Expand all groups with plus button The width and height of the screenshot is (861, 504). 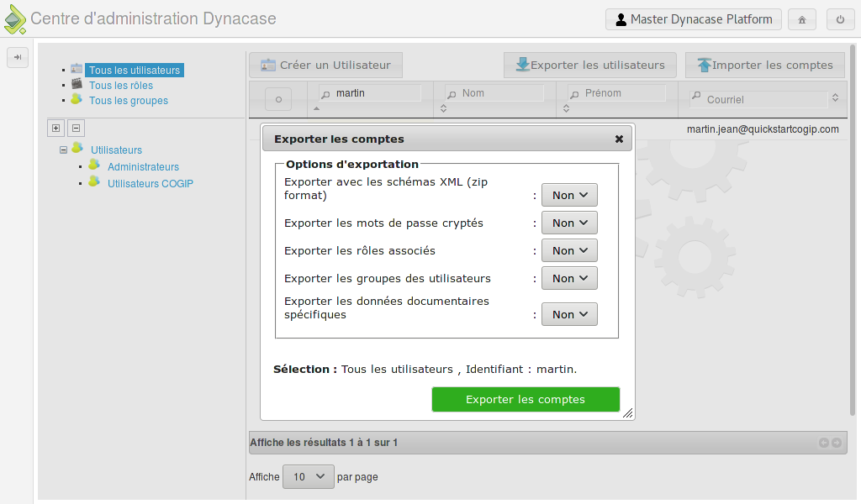click(x=56, y=129)
